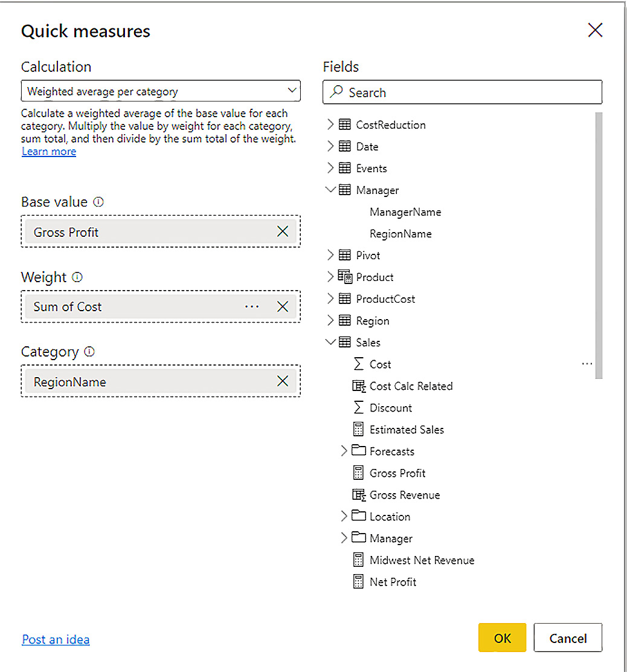Image resolution: width=627 pixels, height=672 pixels.
Task: Expand the CostReduction table
Action: (x=330, y=124)
